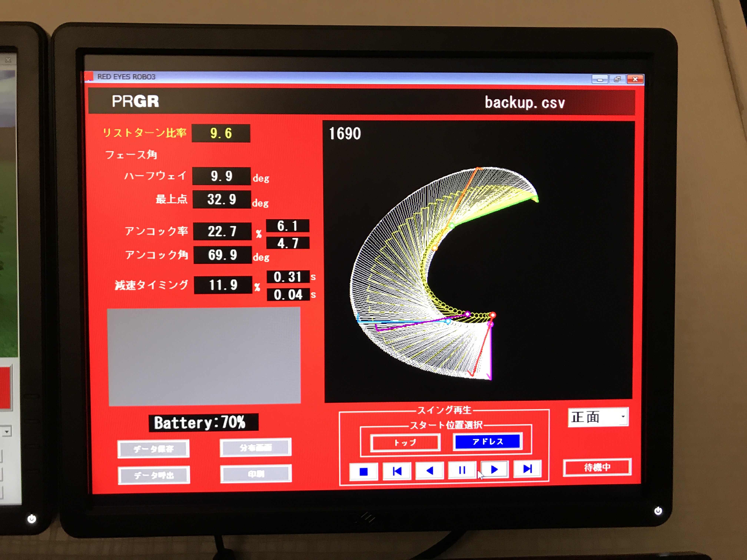The image size is (747, 560).
Task: Play the swing forward
Action: tap(494, 469)
